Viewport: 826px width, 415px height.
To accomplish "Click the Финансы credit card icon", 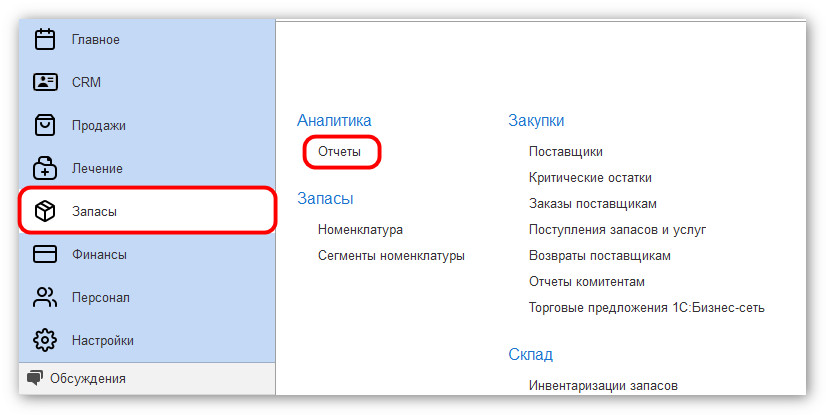I will 45,254.
